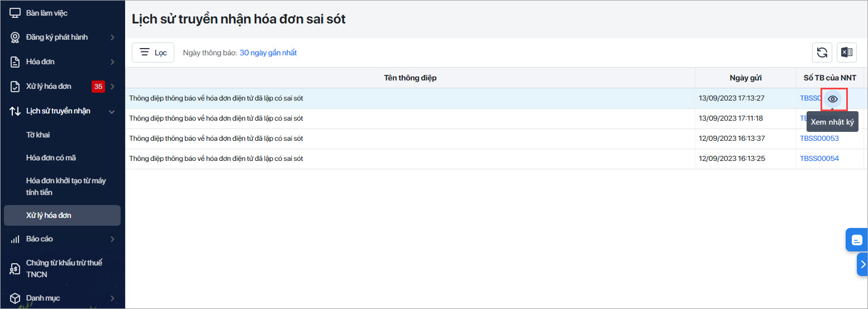Change the 30 ngày gần nhất date range

(268, 53)
